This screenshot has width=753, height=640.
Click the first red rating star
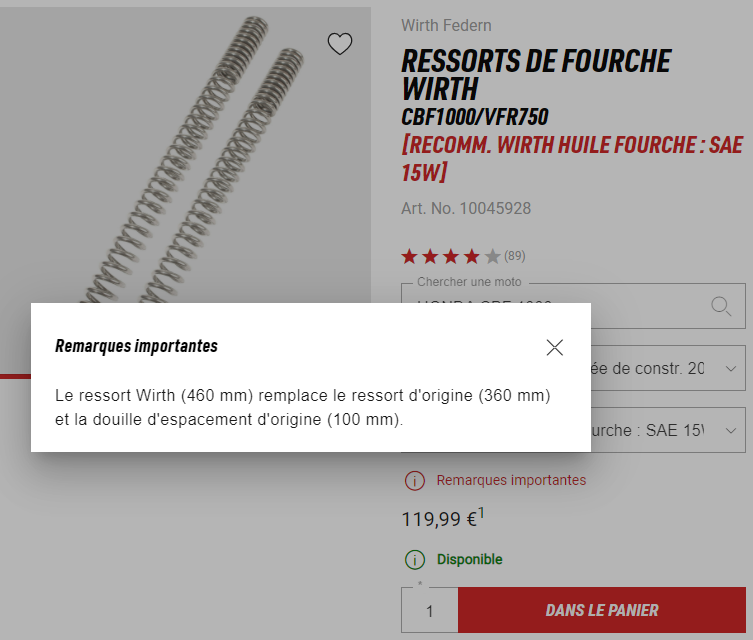pos(409,256)
